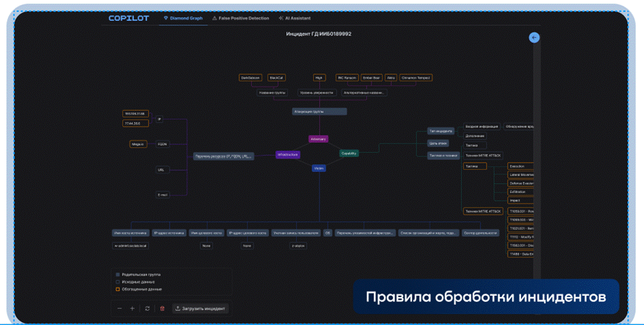Click the 77.44.35.6 IP address node
The image size is (644, 325).
pos(136,123)
